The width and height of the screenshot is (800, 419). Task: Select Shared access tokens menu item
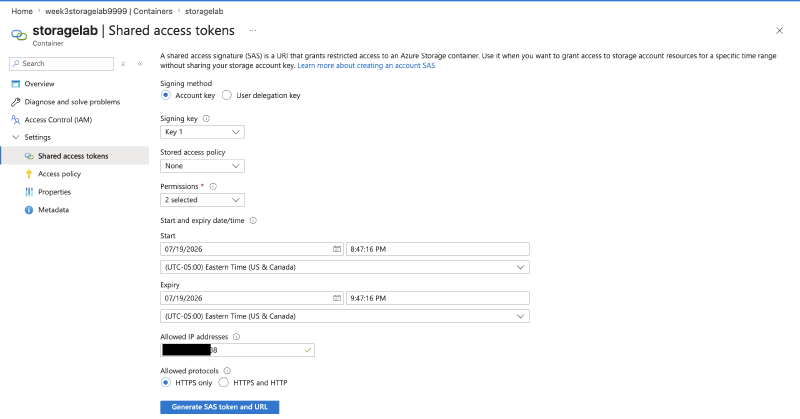74,156
